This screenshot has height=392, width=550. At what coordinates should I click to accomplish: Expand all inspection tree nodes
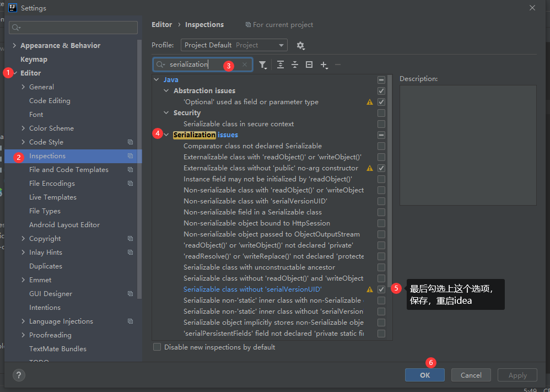pyautogui.click(x=281, y=65)
